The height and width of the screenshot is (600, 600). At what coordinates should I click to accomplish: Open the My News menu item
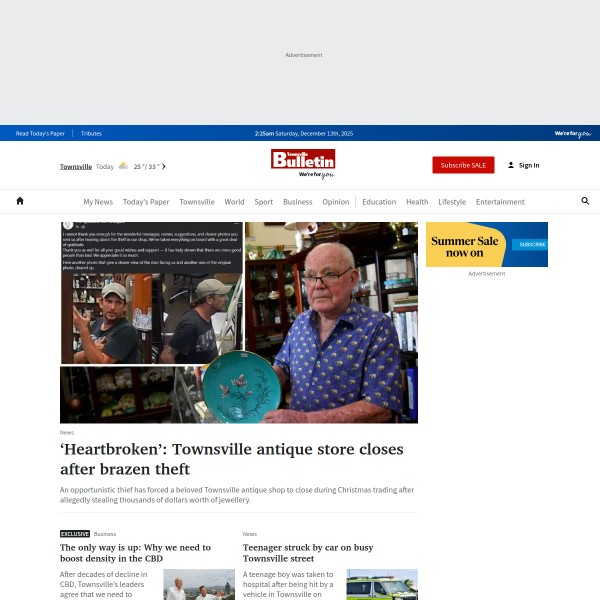[98, 202]
